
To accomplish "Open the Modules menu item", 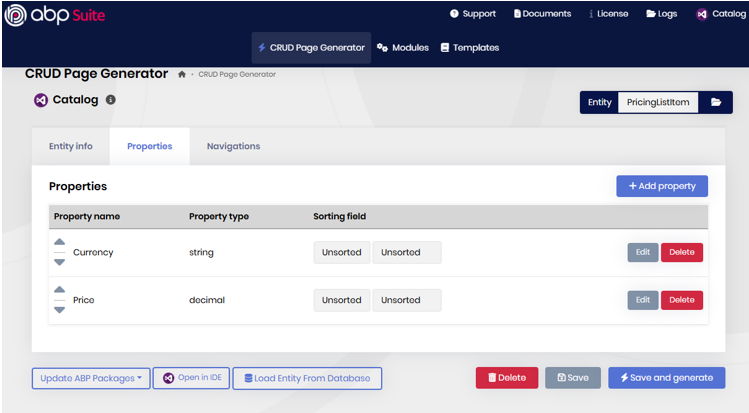I will pos(403,47).
